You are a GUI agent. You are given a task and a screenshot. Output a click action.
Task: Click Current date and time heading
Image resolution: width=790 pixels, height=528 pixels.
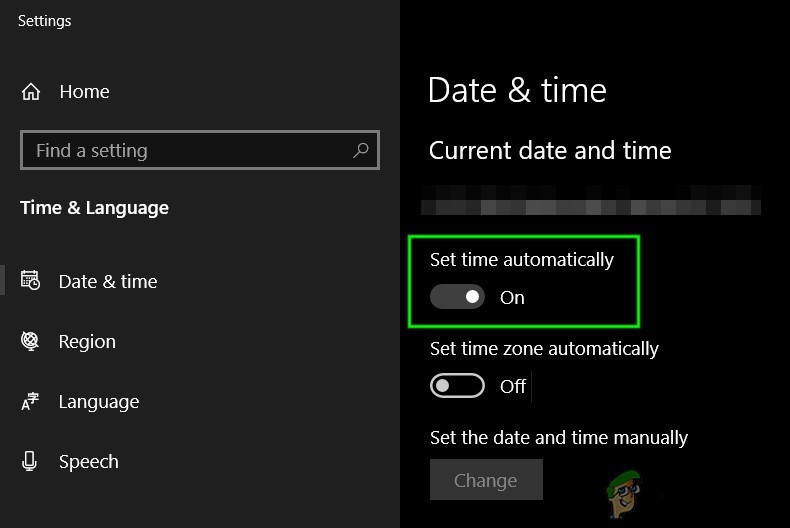550,151
